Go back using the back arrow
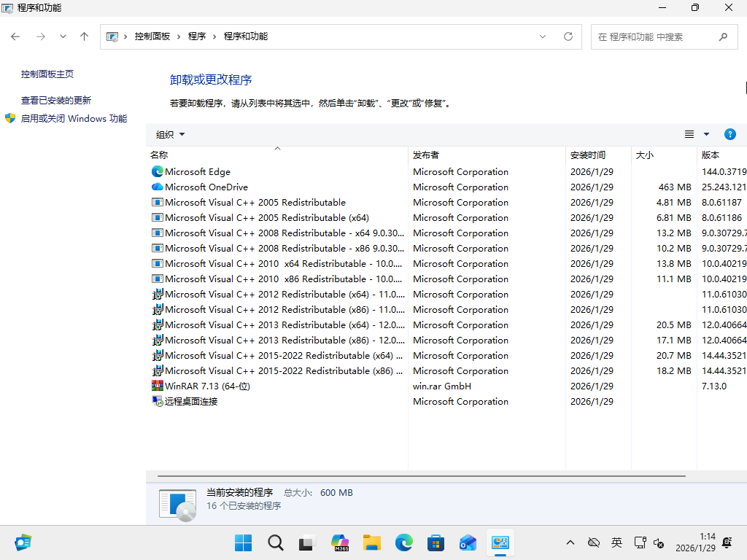 pos(16,36)
